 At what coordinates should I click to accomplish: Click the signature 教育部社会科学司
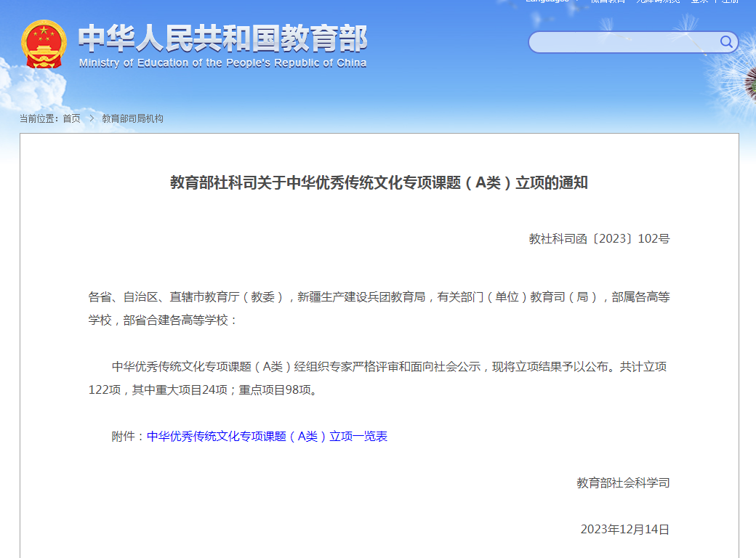623,482
